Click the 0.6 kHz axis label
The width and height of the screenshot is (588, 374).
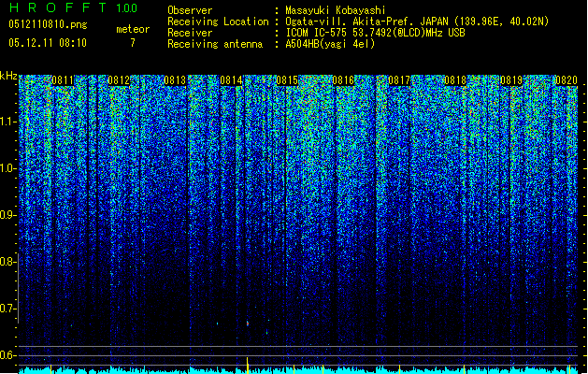(x=7, y=355)
